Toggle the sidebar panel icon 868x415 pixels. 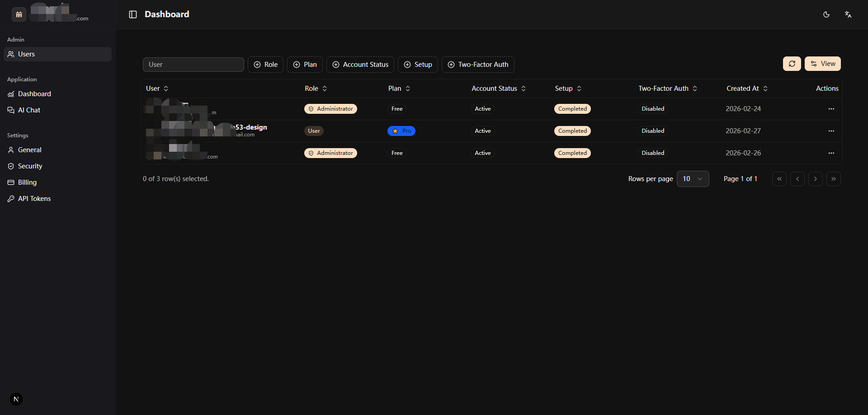(x=133, y=14)
